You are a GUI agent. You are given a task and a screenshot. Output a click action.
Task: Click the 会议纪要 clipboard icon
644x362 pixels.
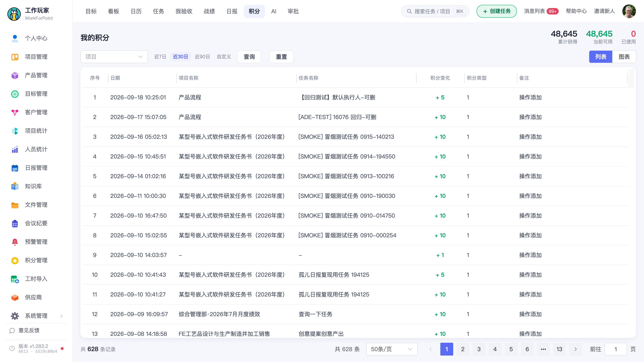coord(15,223)
